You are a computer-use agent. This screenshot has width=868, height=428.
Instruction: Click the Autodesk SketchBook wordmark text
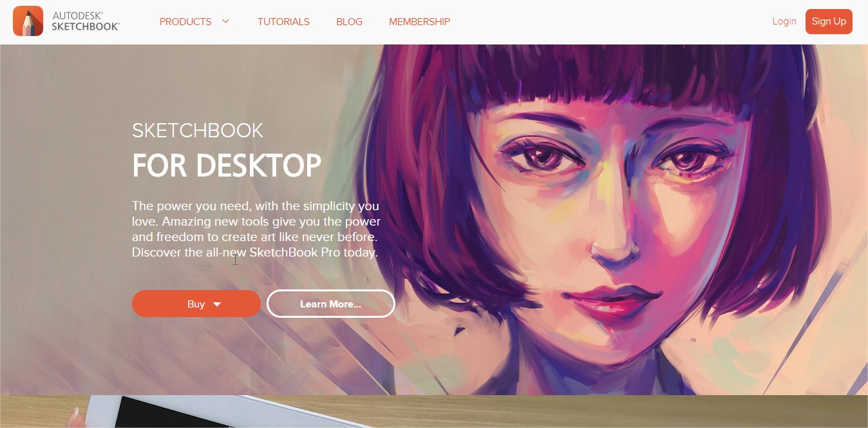pyautogui.click(x=86, y=21)
